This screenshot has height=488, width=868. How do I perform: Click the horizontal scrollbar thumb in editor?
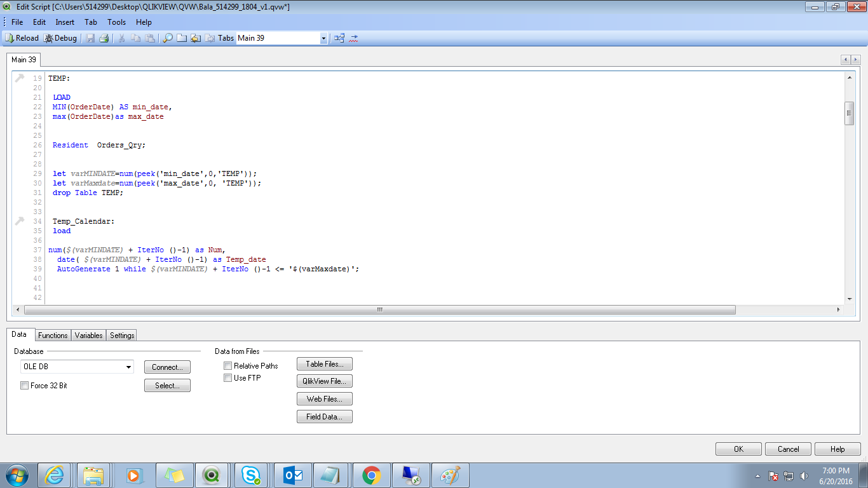(x=379, y=310)
